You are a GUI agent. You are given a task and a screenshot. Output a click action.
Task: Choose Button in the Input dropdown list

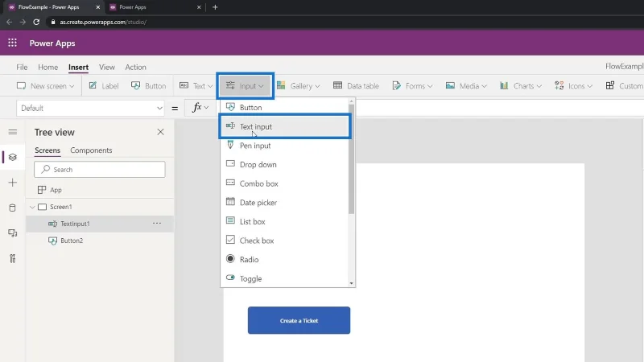[284, 108]
